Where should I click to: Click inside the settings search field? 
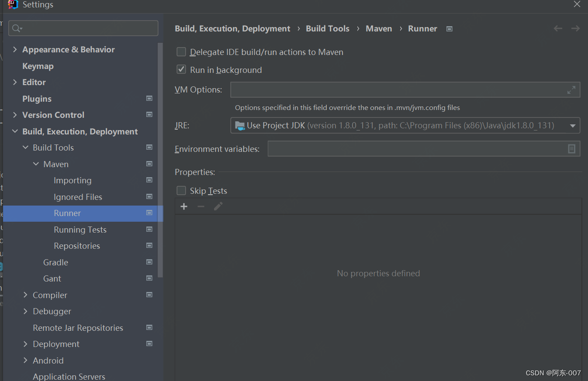(x=83, y=28)
